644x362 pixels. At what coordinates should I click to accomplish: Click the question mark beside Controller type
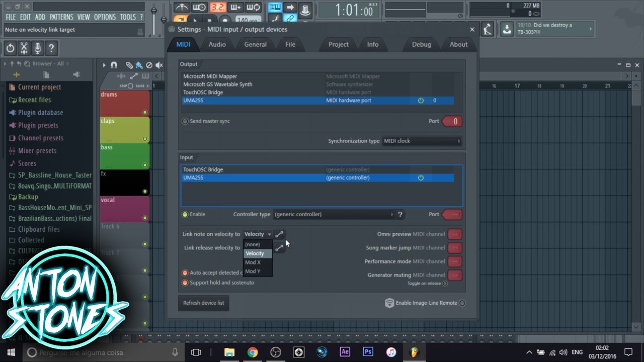(x=400, y=214)
